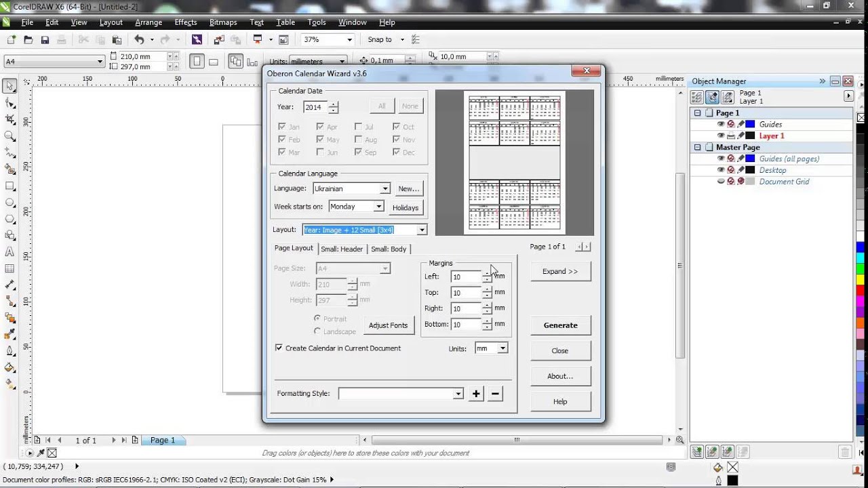
Task: Switch to the Small: Header tab
Action: [342, 249]
